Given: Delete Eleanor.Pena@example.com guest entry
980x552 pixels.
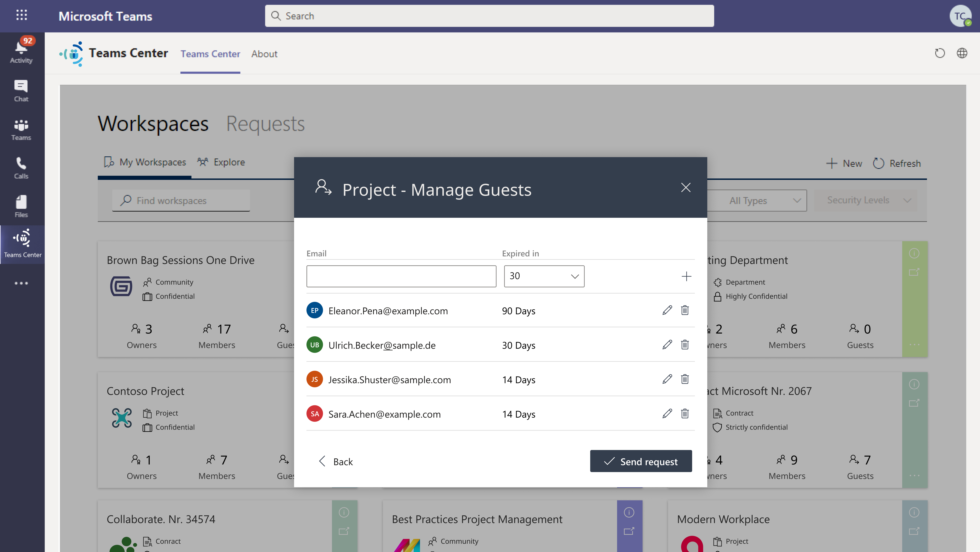Looking at the screenshot, I should 685,310.
